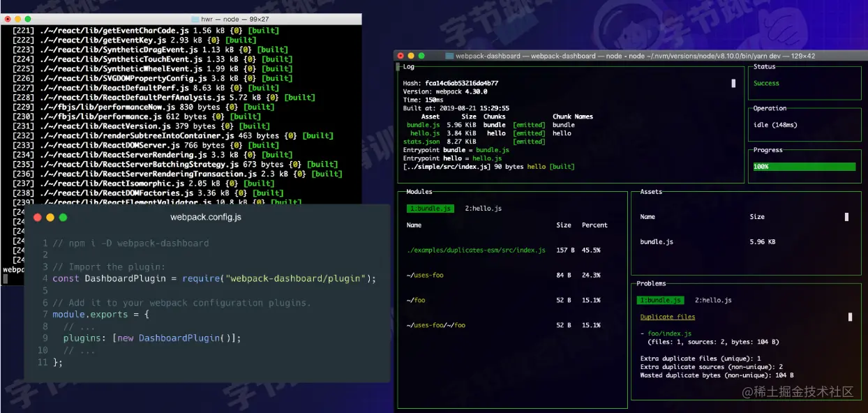868x413 pixels.
Task: Click line [221] getEventCharCode.js in terminal
Action: click(x=145, y=31)
